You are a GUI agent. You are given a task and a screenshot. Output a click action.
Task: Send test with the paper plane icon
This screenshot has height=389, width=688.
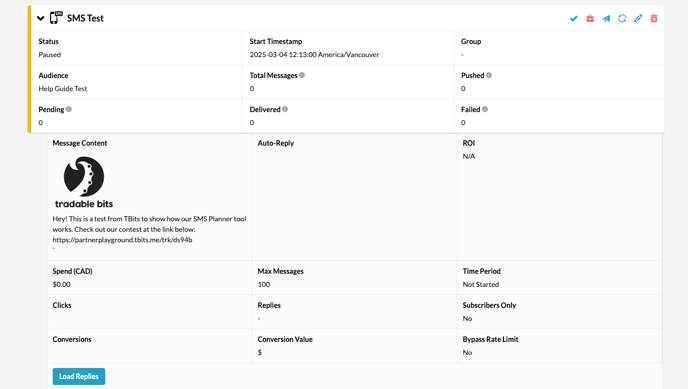pos(606,18)
